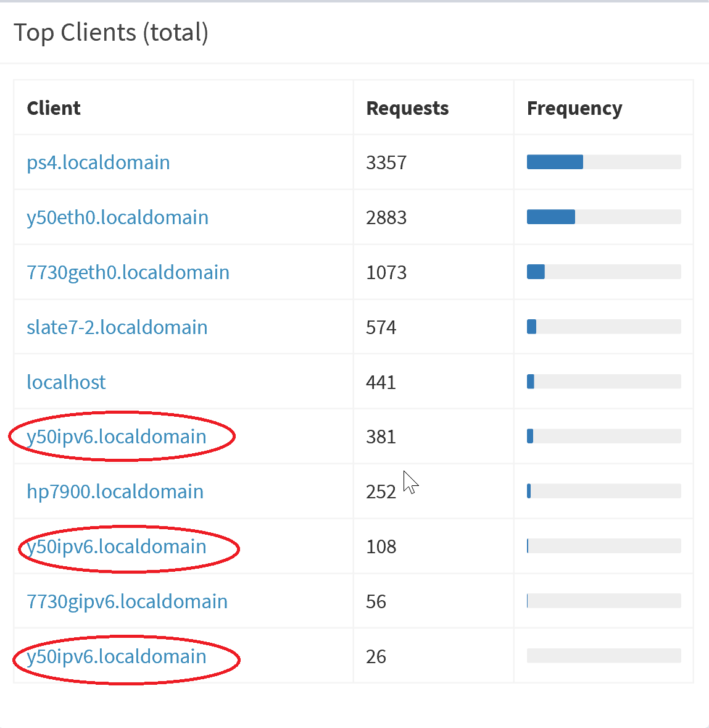Open the y50ipv6.localdomain entry with 108 requests
The height and width of the screenshot is (728, 709).
(x=116, y=546)
